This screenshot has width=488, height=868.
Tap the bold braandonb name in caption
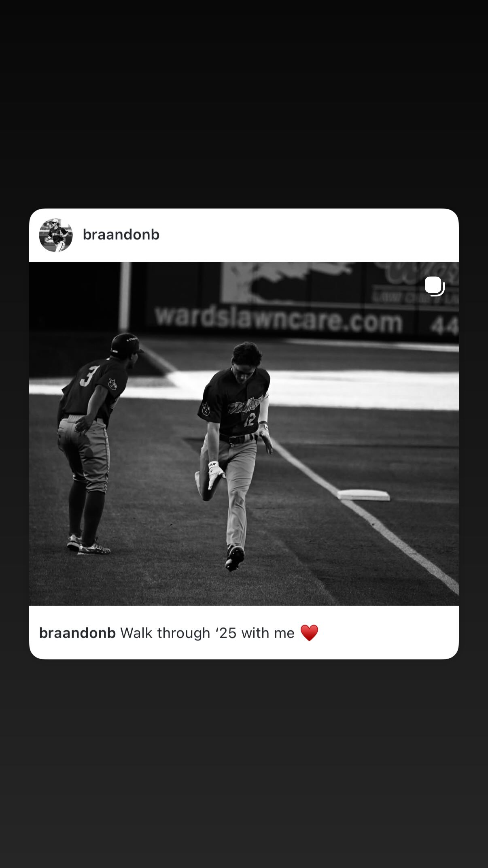(x=77, y=633)
